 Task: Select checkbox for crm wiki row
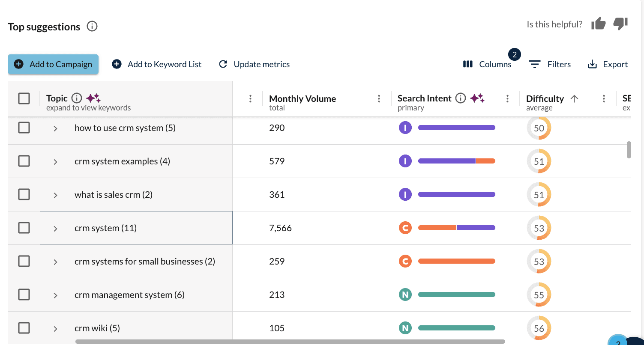tap(24, 328)
